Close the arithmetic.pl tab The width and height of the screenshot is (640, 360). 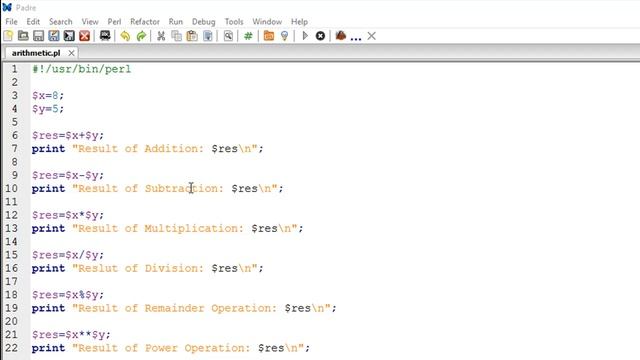pyautogui.click(x=71, y=53)
